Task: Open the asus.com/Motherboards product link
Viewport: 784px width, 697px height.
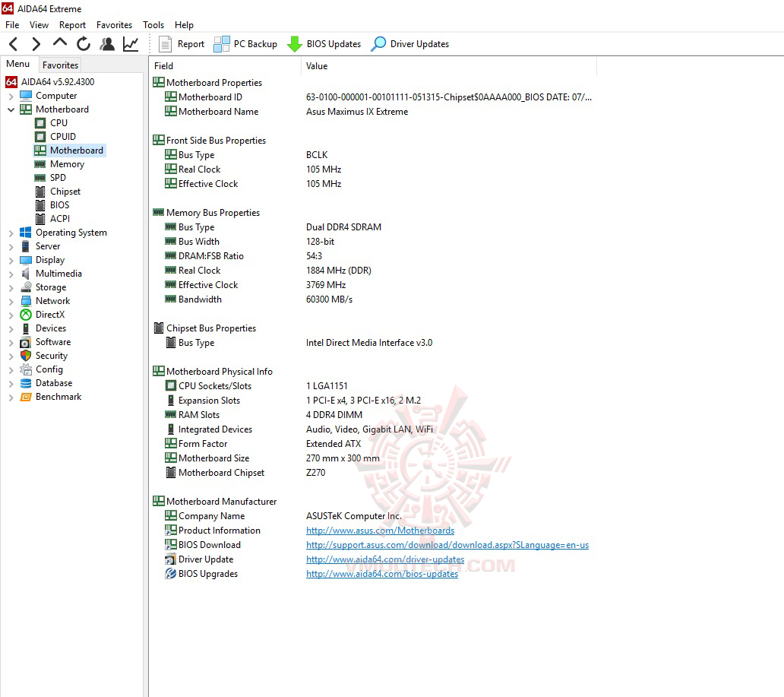Action: click(x=380, y=531)
